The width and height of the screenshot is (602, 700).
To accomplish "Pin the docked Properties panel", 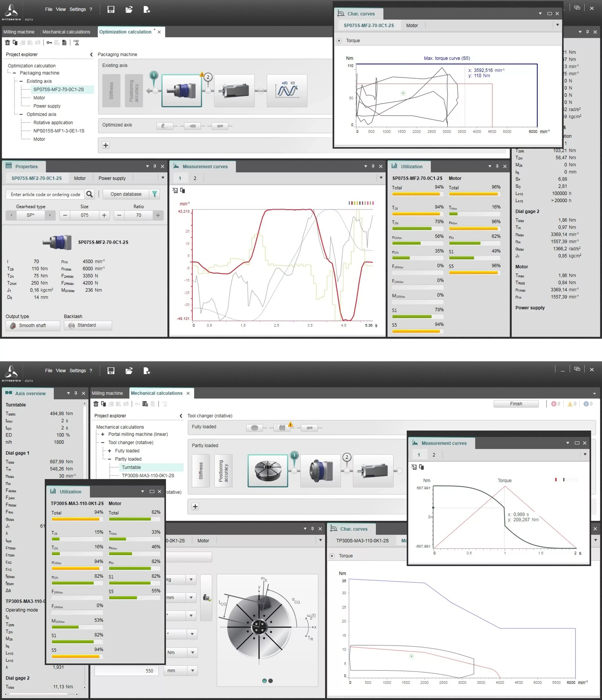I will [x=155, y=166].
